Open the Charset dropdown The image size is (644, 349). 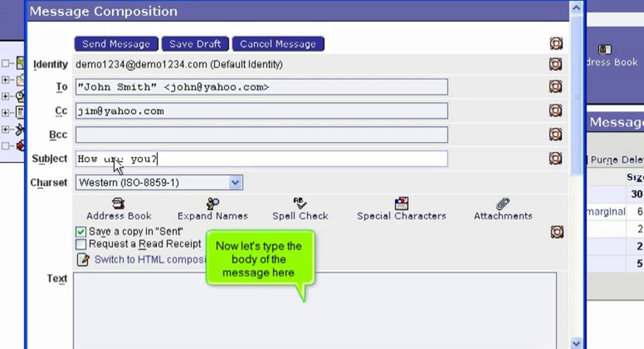point(235,183)
